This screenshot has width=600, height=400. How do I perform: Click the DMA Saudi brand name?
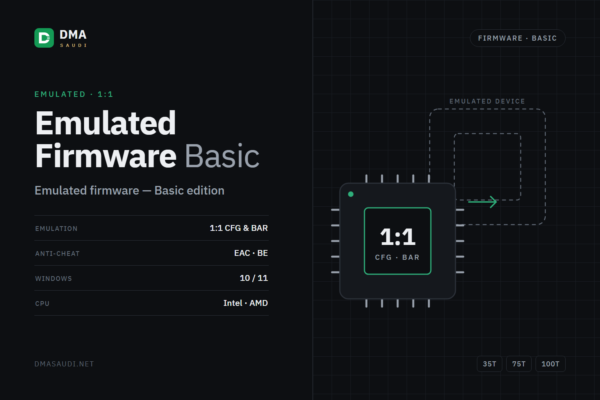click(x=73, y=38)
